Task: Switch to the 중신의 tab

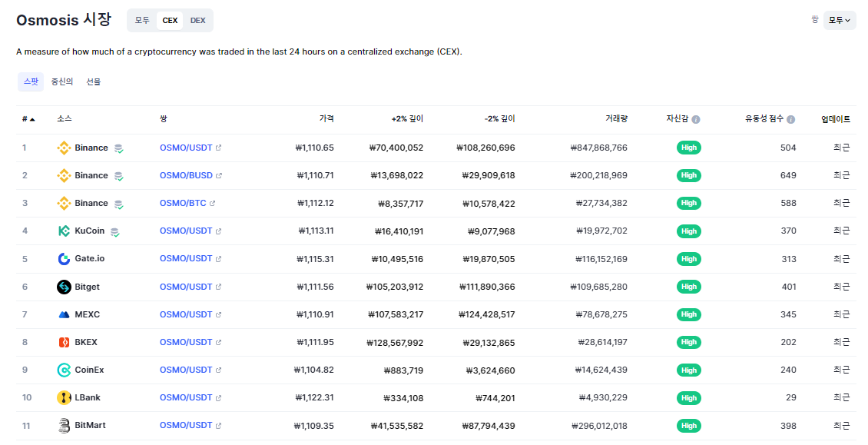Action: (x=61, y=81)
